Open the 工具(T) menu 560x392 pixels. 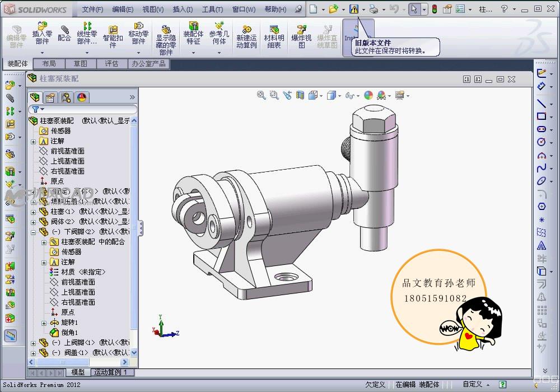point(212,10)
